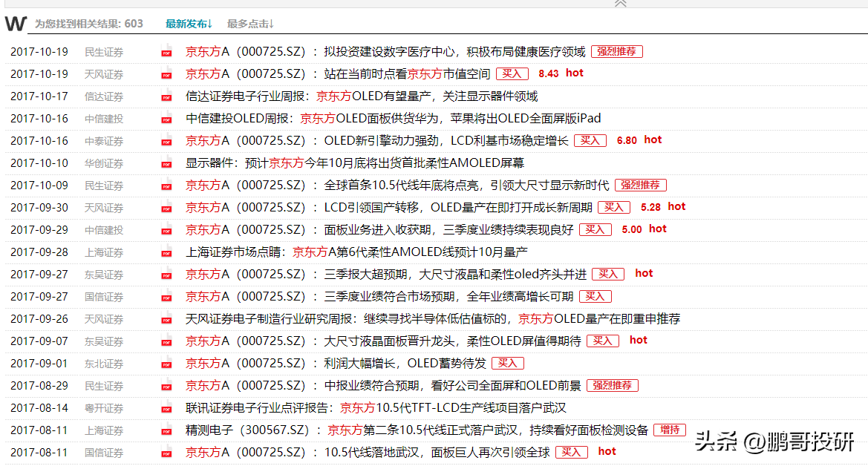The image size is (868, 466).
Task: Select result count text 为您找到相关结果: 603
Action: [x=88, y=24]
